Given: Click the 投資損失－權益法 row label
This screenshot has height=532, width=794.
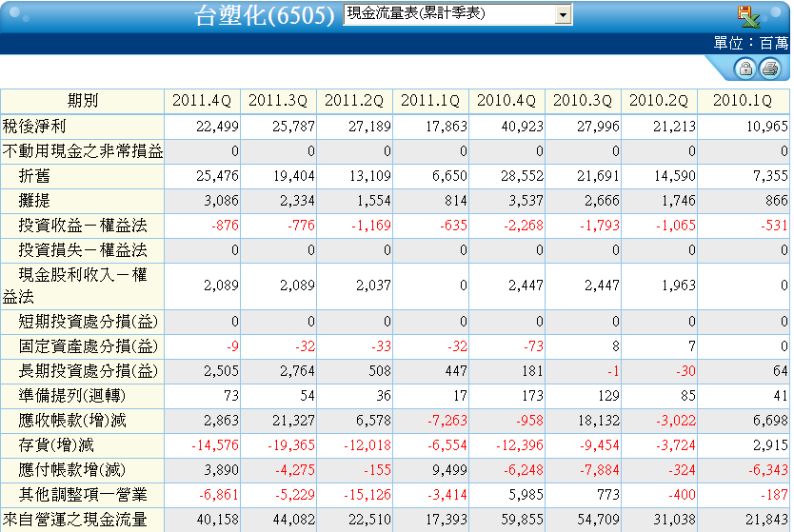Looking at the screenshot, I should [x=83, y=250].
